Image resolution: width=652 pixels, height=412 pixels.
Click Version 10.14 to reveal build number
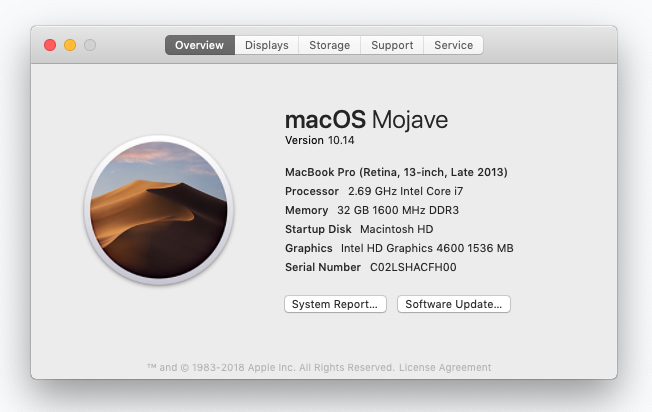click(x=319, y=140)
